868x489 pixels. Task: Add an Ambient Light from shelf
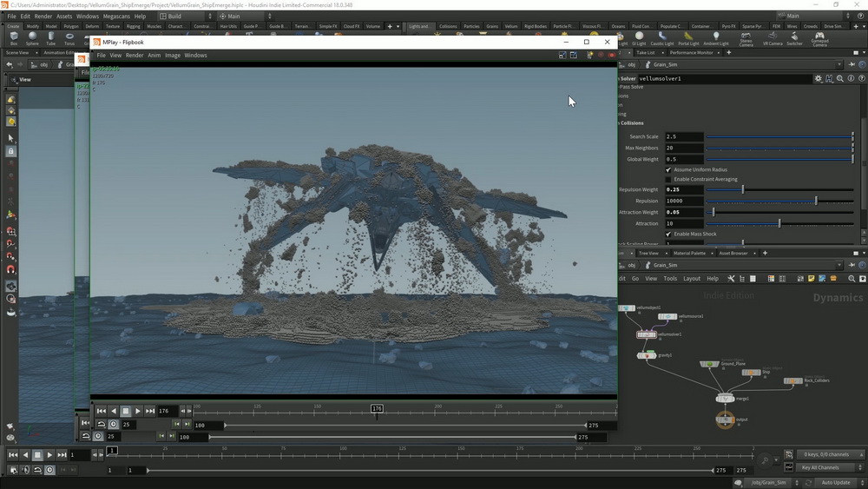[716, 39]
